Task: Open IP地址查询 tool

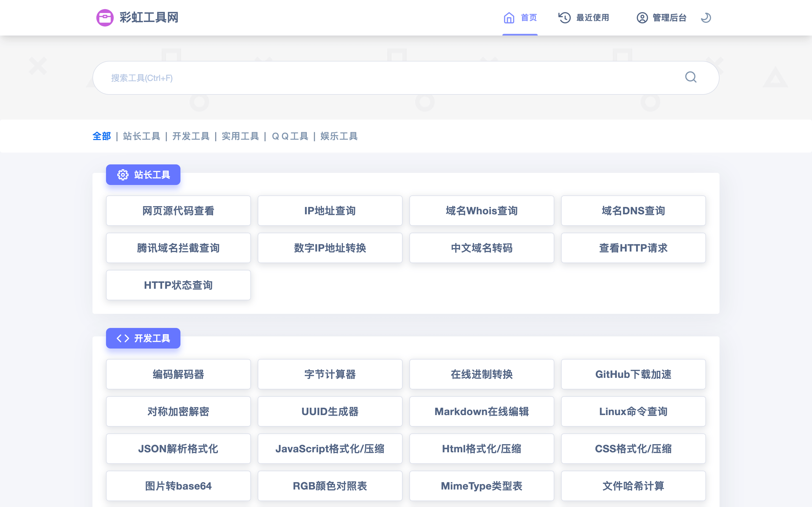Action: click(330, 211)
